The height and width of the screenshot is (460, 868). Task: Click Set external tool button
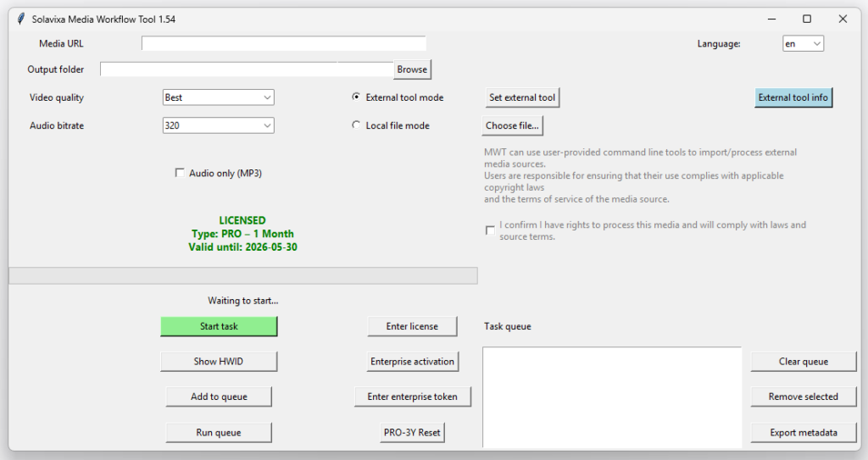coord(522,97)
